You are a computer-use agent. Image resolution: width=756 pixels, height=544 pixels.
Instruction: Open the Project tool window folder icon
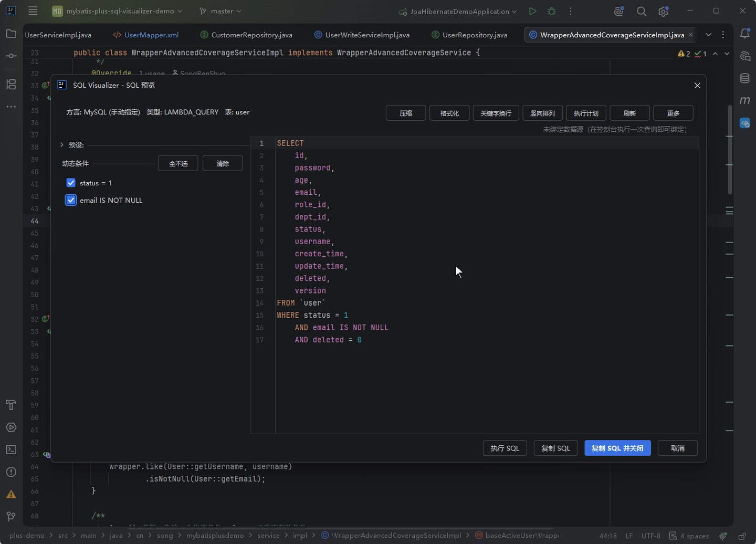[11, 34]
